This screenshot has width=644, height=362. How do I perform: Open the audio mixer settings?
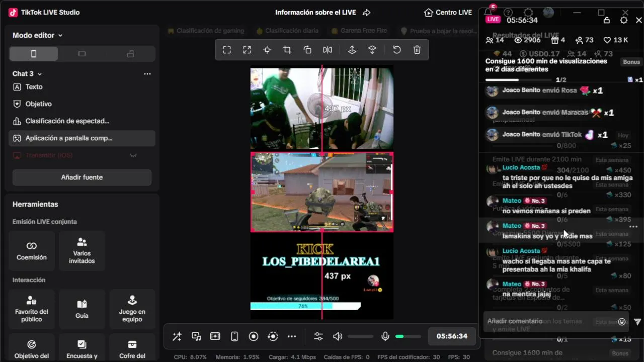click(318, 336)
